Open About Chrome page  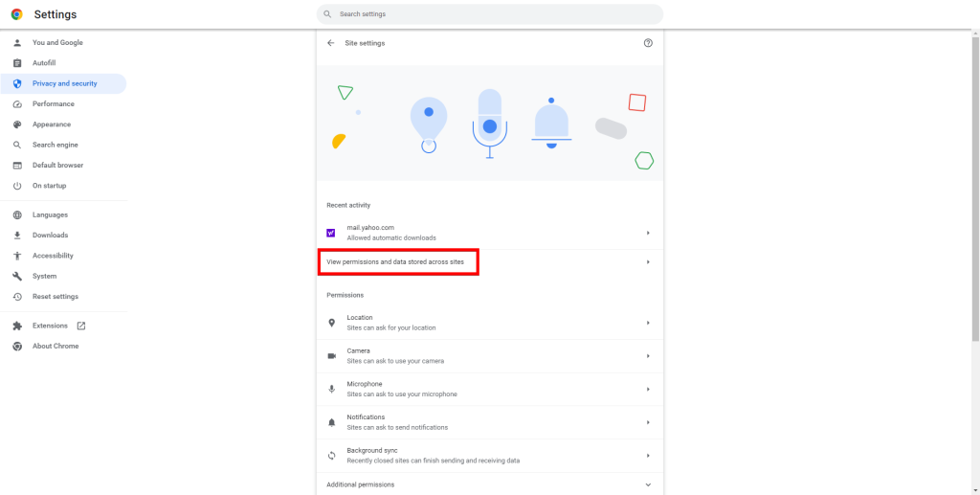tap(63, 347)
